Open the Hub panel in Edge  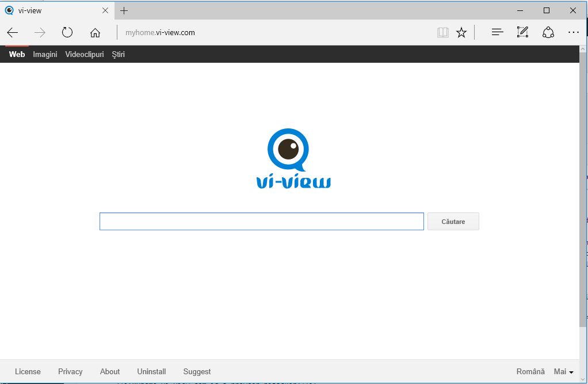click(x=497, y=32)
